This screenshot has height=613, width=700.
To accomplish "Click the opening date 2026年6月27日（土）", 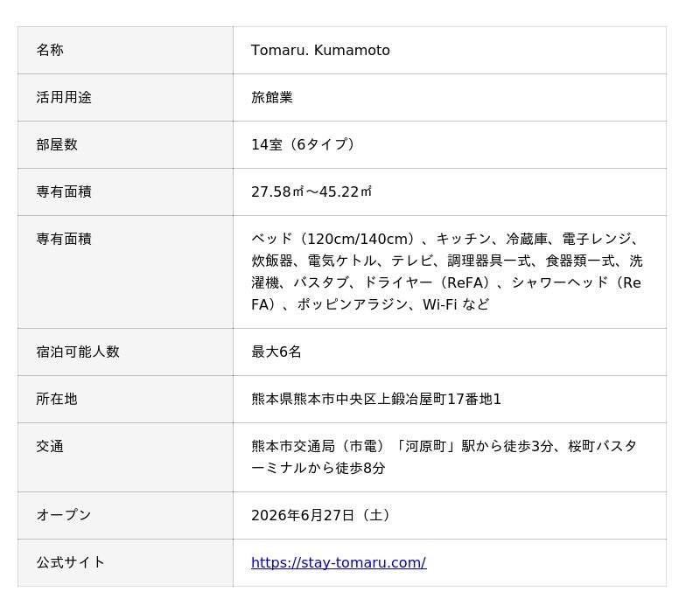I will (x=322, y=515).
